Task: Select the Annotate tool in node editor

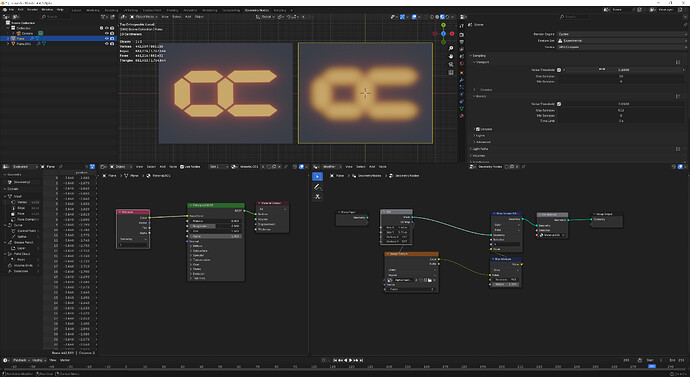Action: click(x=317, y=187)
